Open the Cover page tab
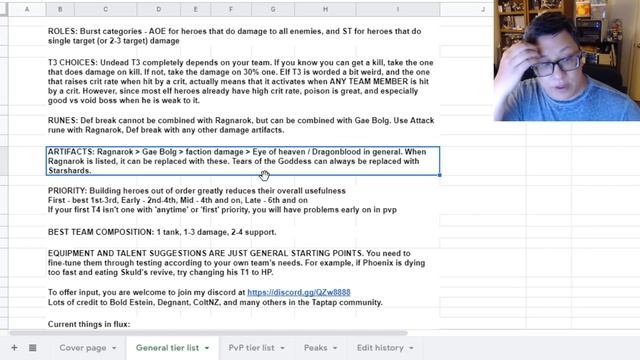 click(x=83, y=348)
